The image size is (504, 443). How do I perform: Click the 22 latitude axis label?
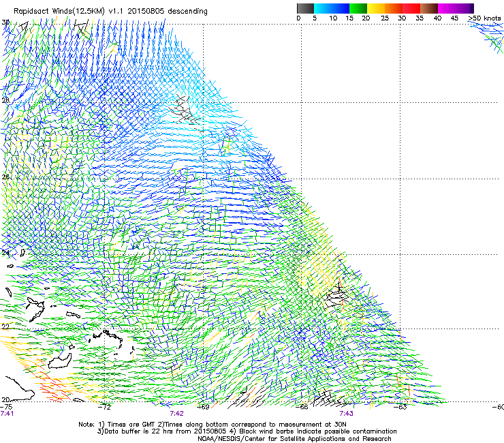(x=5, y=326)
